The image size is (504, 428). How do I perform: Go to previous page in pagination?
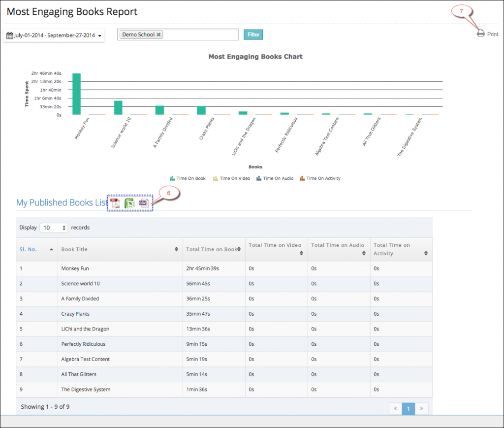click(x=395, y=408)
